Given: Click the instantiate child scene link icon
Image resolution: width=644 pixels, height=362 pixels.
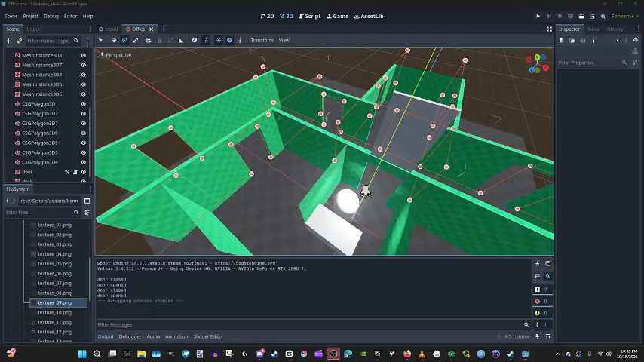Looking at the screenshot, I should tap(20, 41).
